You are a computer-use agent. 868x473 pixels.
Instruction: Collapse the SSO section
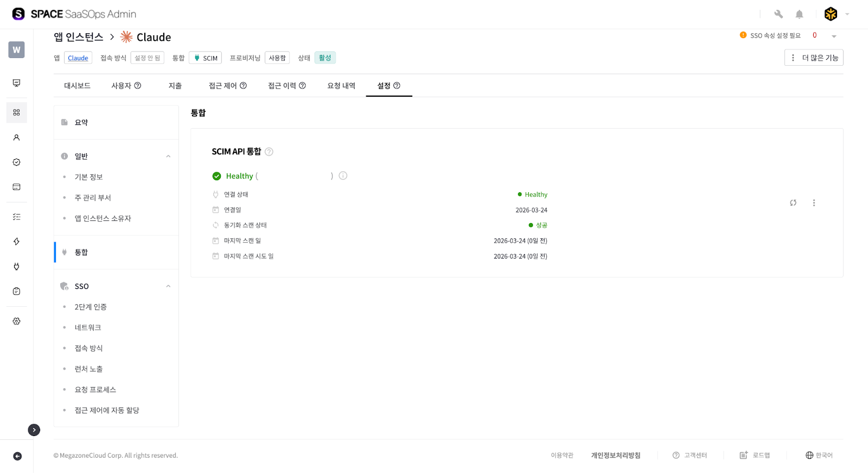coord(168,286)
